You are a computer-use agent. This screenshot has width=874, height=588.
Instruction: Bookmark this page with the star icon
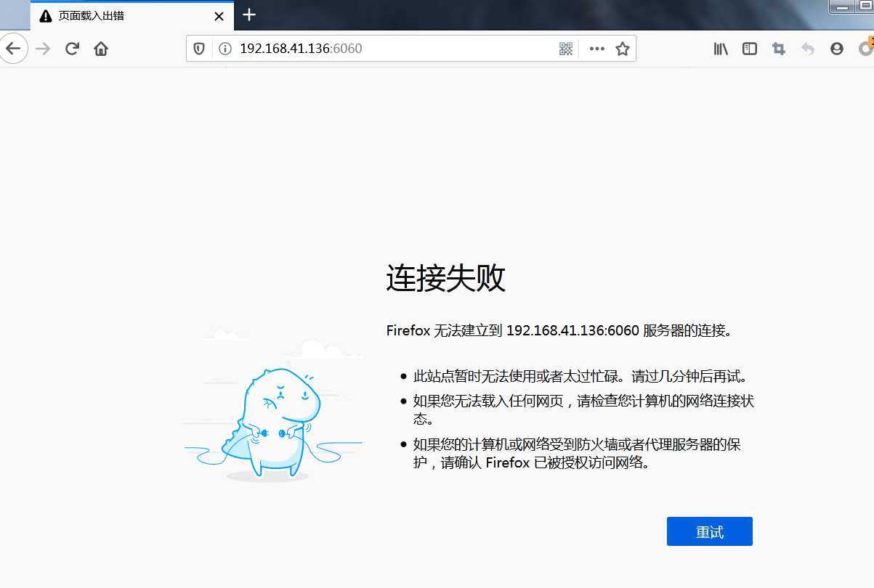(x=623, y=49)
